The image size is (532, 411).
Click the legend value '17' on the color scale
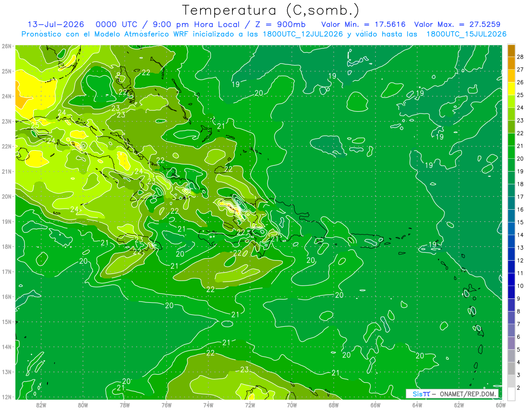pos(520,197)
